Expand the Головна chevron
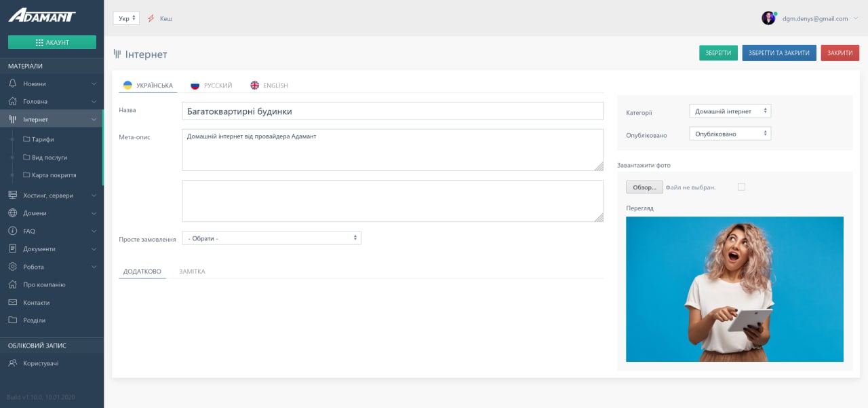Image resolution: width=868 pixels, height=408 pixels. click(94, 101)
